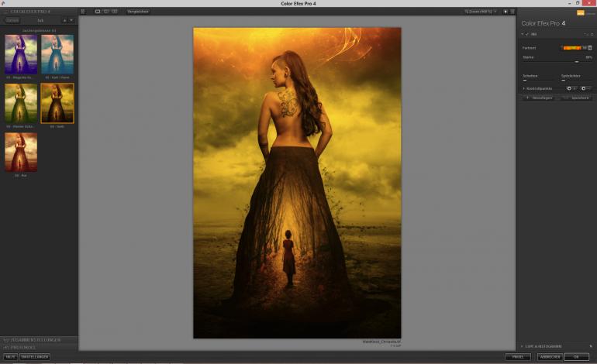The image size is (597, 364).
Task: Click the Speichern preset button
Action: coord(576,98)
